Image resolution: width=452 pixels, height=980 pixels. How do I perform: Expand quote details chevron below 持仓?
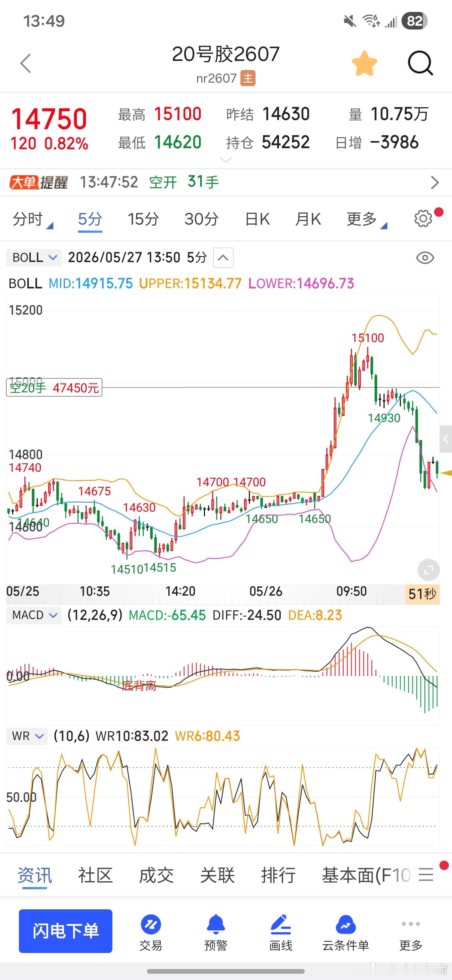tap(226, 160)
